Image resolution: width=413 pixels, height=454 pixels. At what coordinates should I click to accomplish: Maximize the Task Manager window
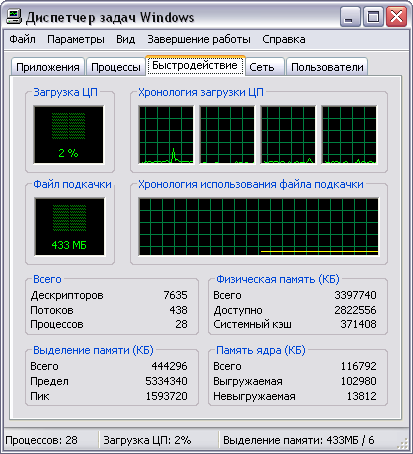click(373, 16)
